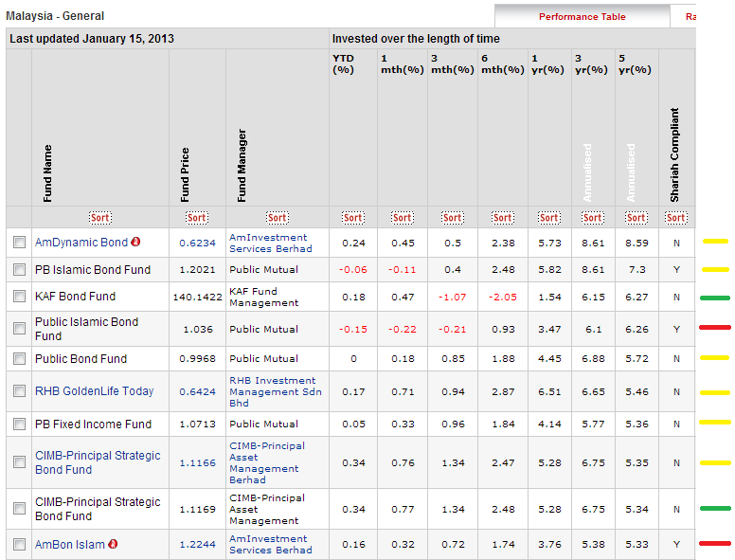Check the box for the fund priced 1.1169
The width and height of the screenshot is (735, 560).
[19, 509]
